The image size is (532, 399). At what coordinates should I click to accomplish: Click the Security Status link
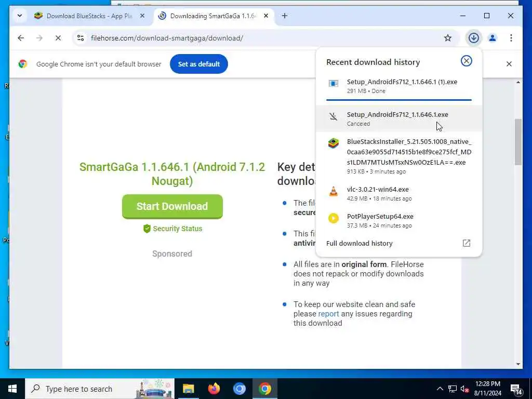point(178,229)
